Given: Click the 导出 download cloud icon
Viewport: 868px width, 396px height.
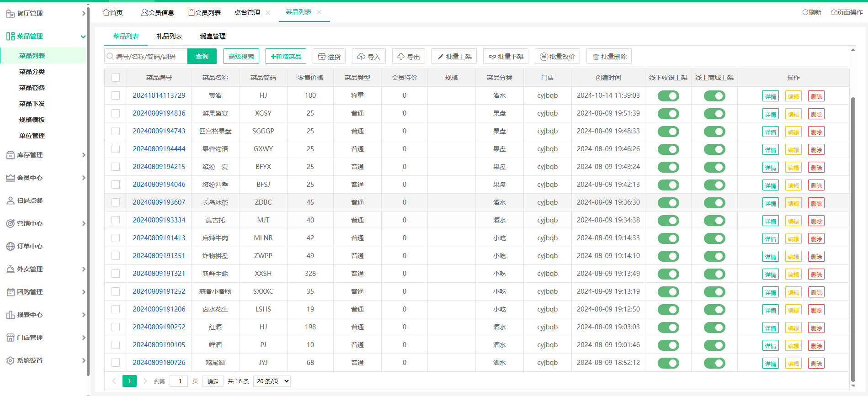Looking at the screenshot, I should point(401,57).
